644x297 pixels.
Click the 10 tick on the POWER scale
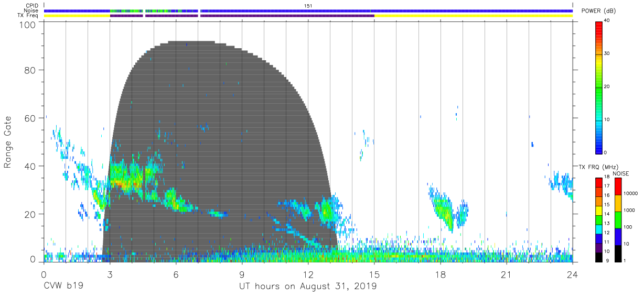(x=608, y=120)
